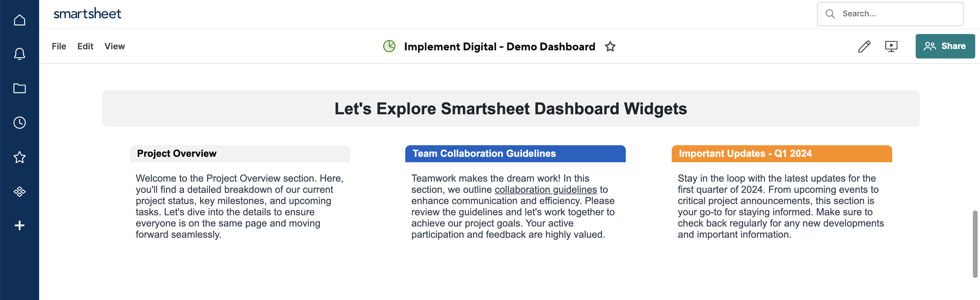The width and height of the screenshot is (980, 300).
Task: Click the search magnifier icon
Action: point(830,14)
